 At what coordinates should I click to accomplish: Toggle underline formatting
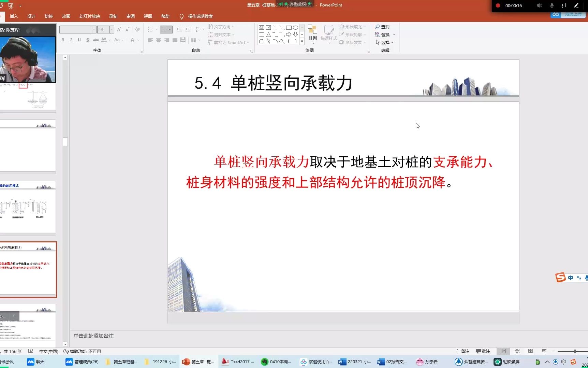coord(79,40)
